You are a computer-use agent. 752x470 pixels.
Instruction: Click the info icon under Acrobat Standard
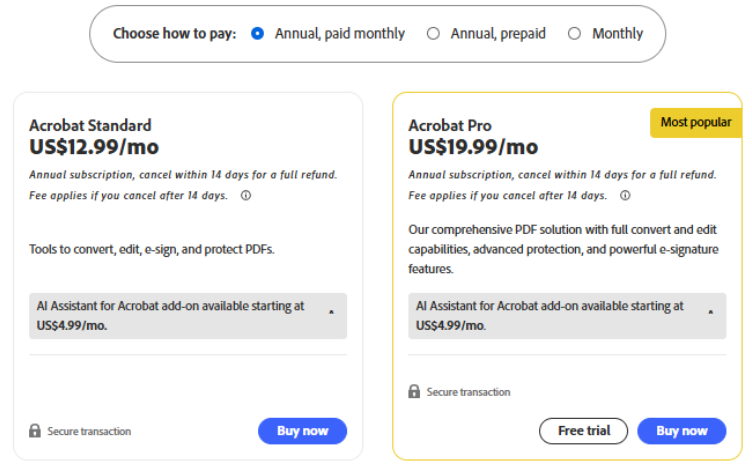coord(246,196)
